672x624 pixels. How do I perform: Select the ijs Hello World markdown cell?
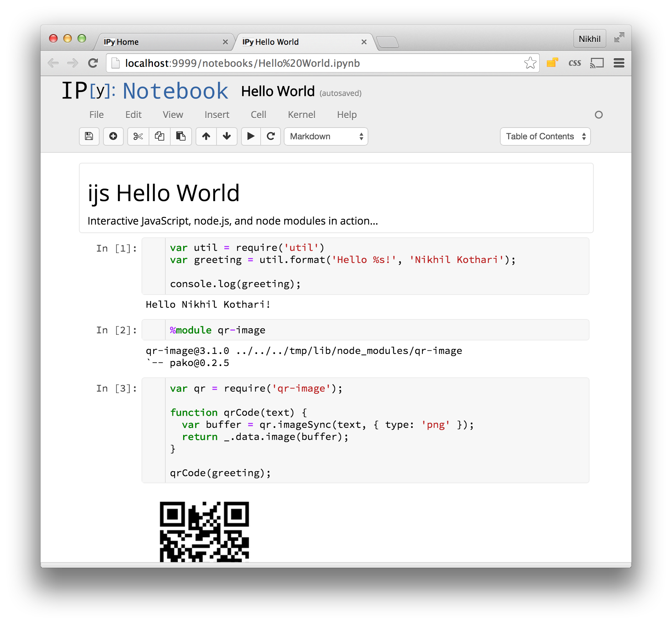[x=336, y=198]
